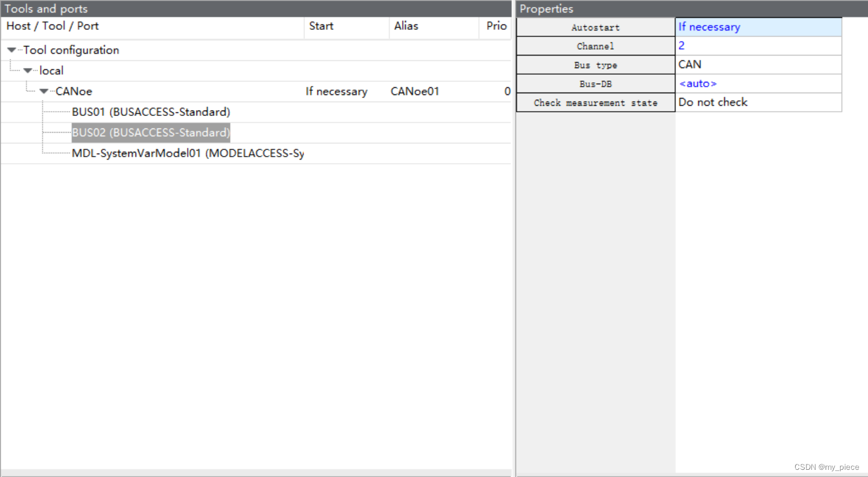Click CANoe's 'If necessary' start cell
Viewport: 868px width, 477px height.
click(x=336, y=91)
